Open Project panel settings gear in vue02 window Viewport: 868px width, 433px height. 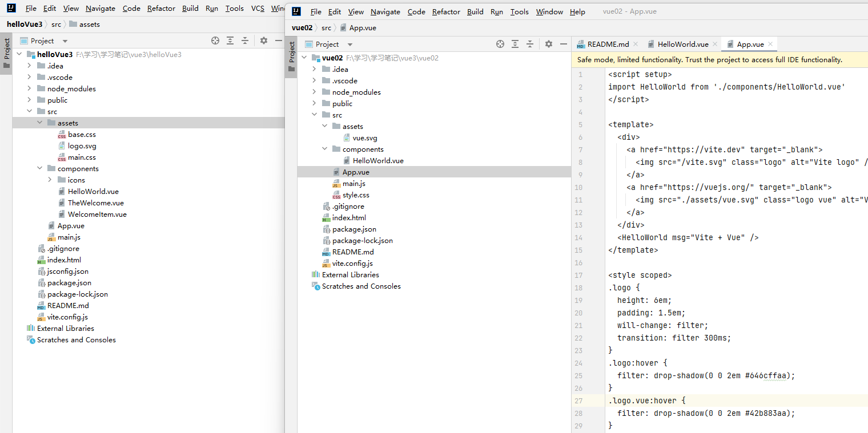(x=549, y=44)
